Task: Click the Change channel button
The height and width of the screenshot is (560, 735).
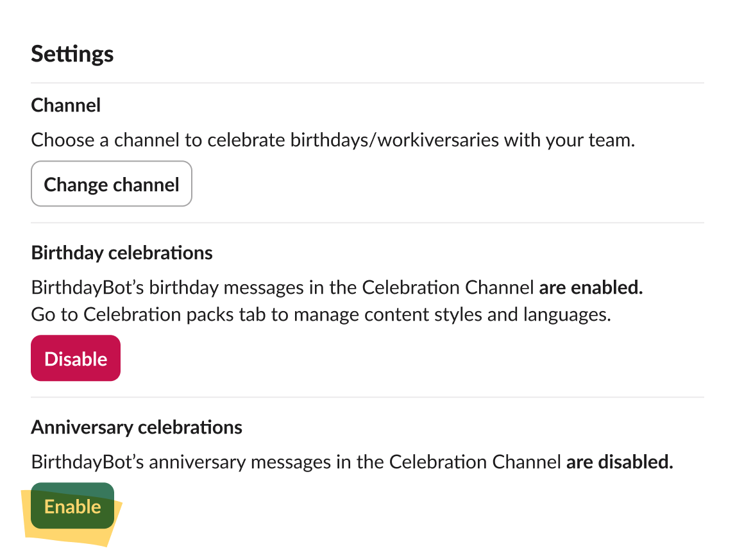Action: (111, 183)
